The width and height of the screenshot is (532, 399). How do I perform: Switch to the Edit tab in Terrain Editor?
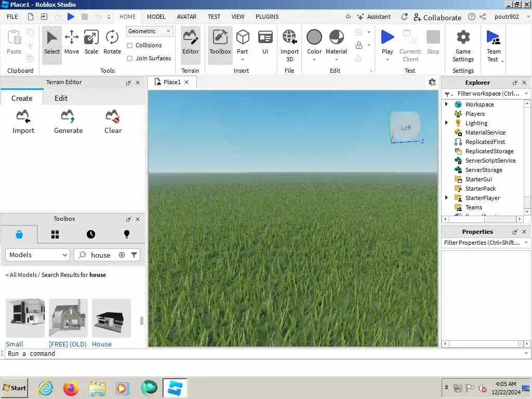[61, 98]
